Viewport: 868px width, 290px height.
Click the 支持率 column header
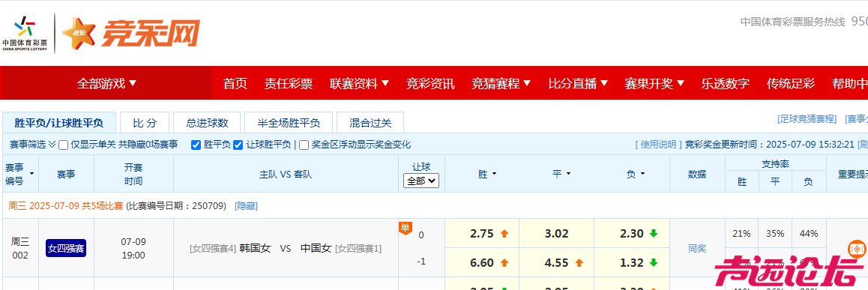click(x=775, y=164)
